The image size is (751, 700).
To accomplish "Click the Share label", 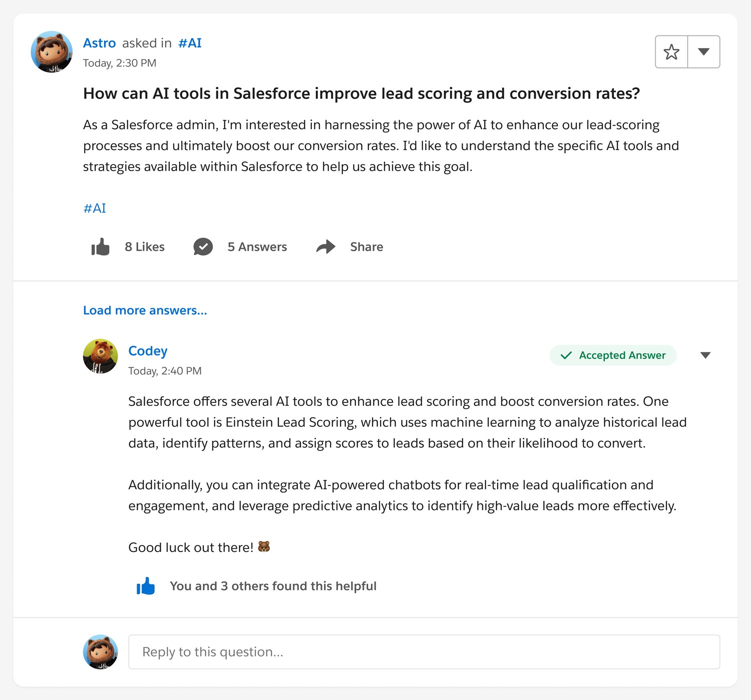I will [x=366, y=247].
